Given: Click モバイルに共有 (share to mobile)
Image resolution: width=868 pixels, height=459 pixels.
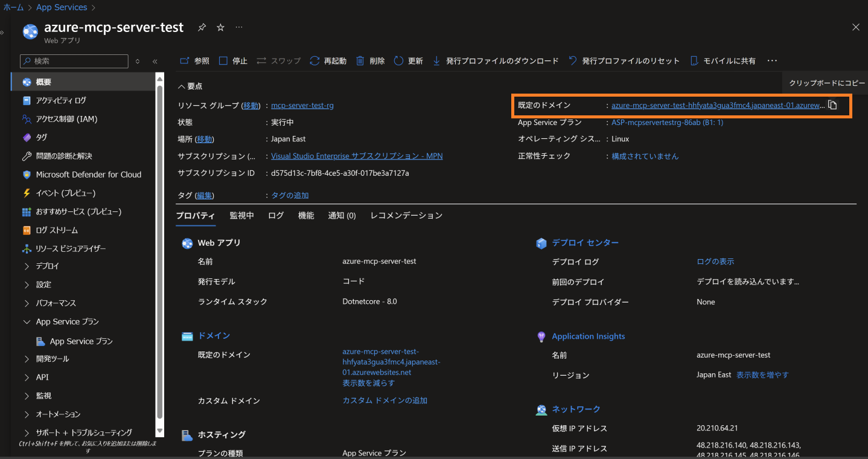Looking at the screenshot, I should point(723,61).
